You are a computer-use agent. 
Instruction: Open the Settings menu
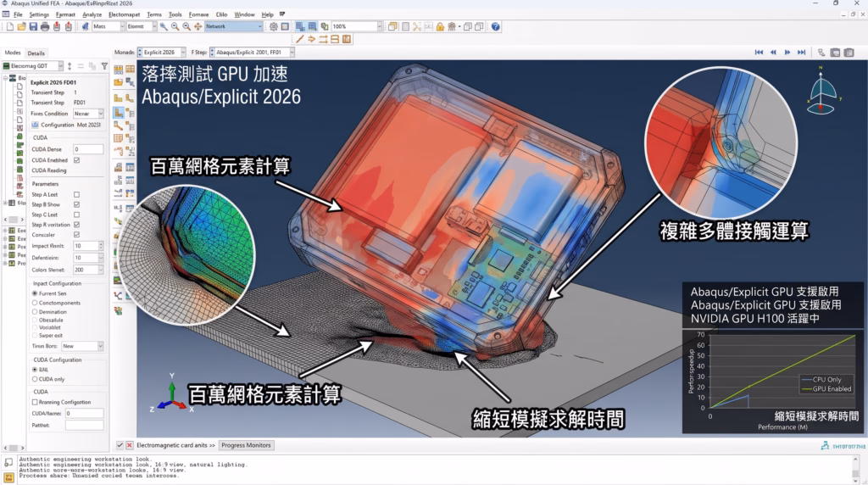pyautogui.click(x=39, y=14)
